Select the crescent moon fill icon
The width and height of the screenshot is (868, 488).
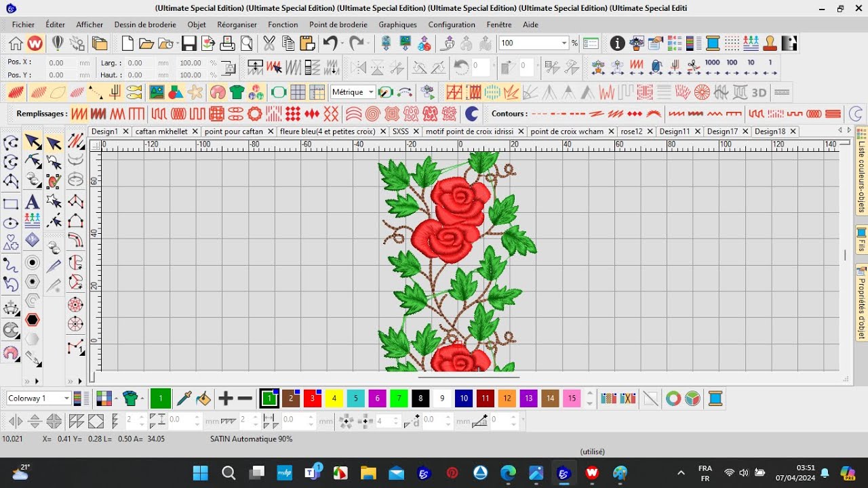click(471, 113)
